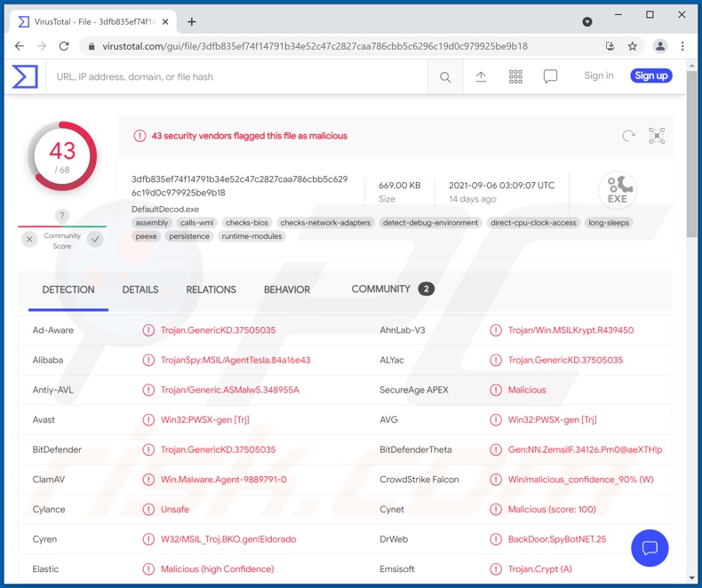Click the browser address bar URL
702x588 pixels.
point(315,46)
